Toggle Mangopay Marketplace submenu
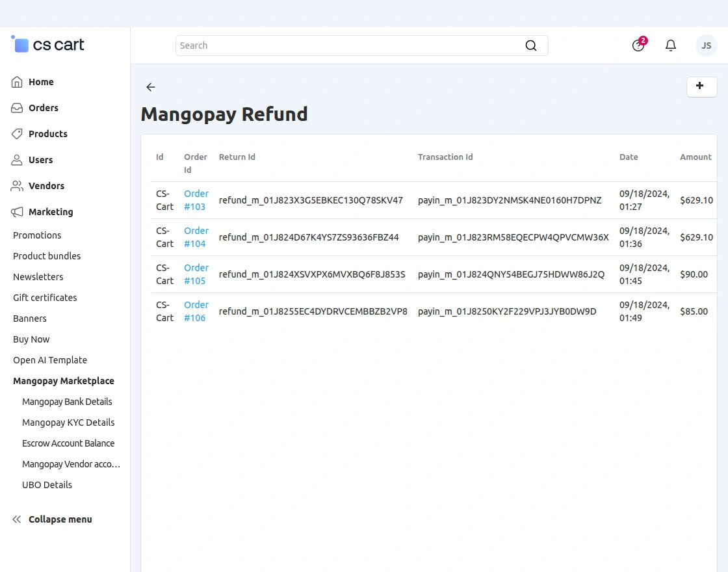The height and width of the screenshot is (572, 728). tap(64, 381)
